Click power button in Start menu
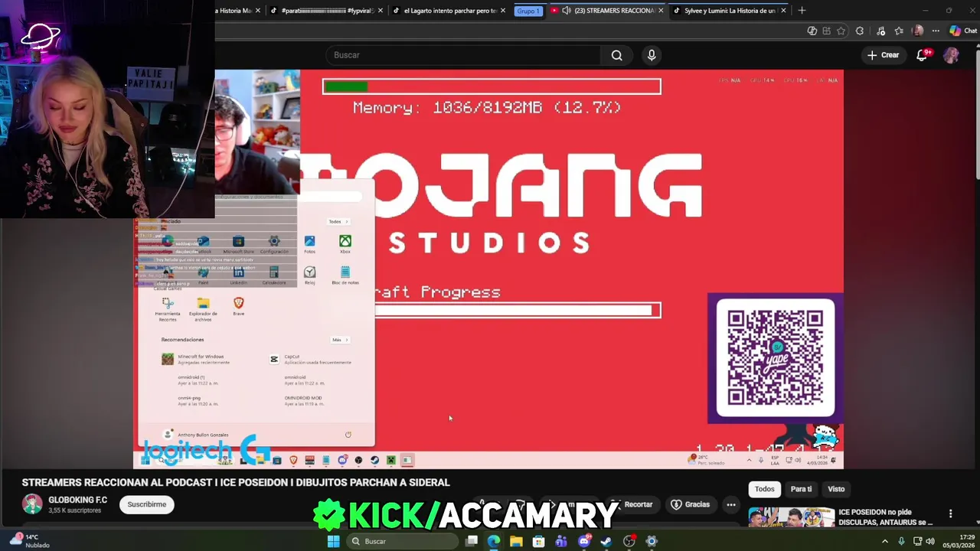This screenshot has height=551, width=980. tap(348, 435)
